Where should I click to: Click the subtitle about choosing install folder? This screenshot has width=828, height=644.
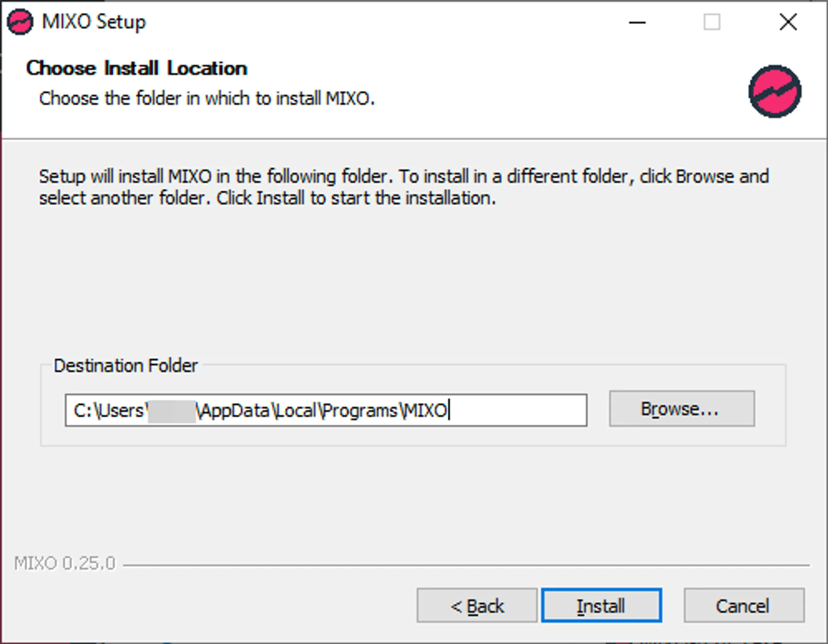pyautogui.click(x=207, y=99)
